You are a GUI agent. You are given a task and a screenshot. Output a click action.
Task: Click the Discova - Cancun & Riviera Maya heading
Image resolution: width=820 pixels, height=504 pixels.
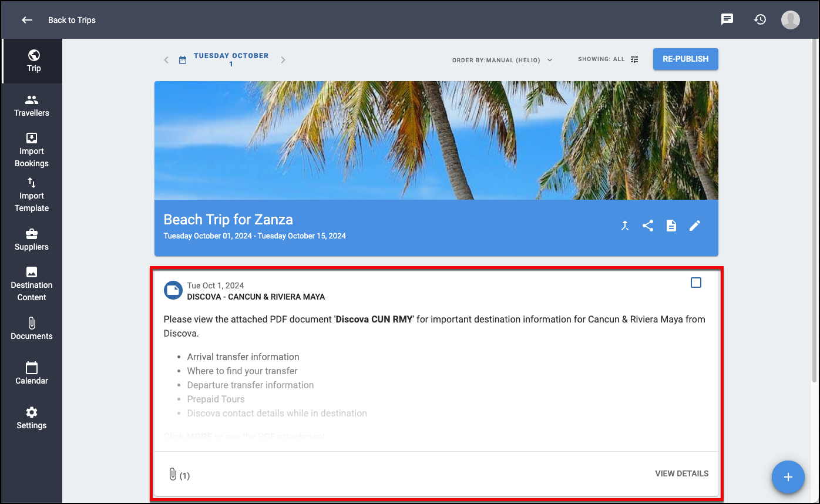point(256,297)
